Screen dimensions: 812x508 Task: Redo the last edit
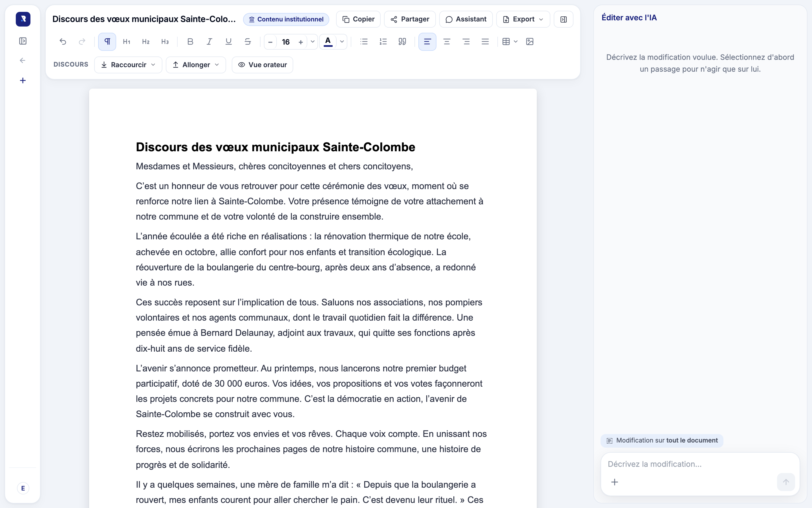pos(82,42)
